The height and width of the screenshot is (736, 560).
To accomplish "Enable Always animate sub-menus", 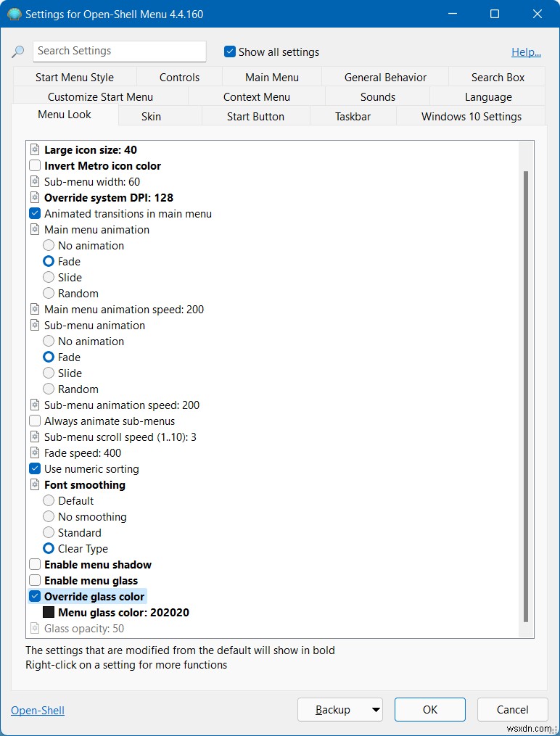I will [x=35, y=421].
